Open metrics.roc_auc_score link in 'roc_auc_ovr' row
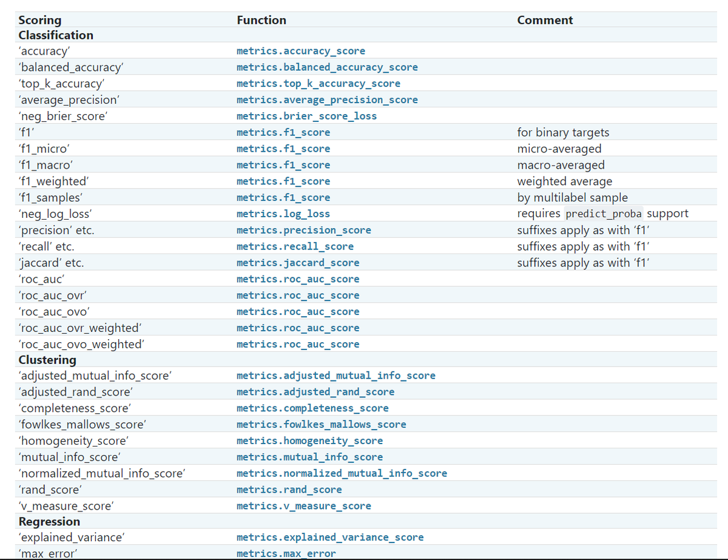728x560 pixels. [x=298, y=295]
